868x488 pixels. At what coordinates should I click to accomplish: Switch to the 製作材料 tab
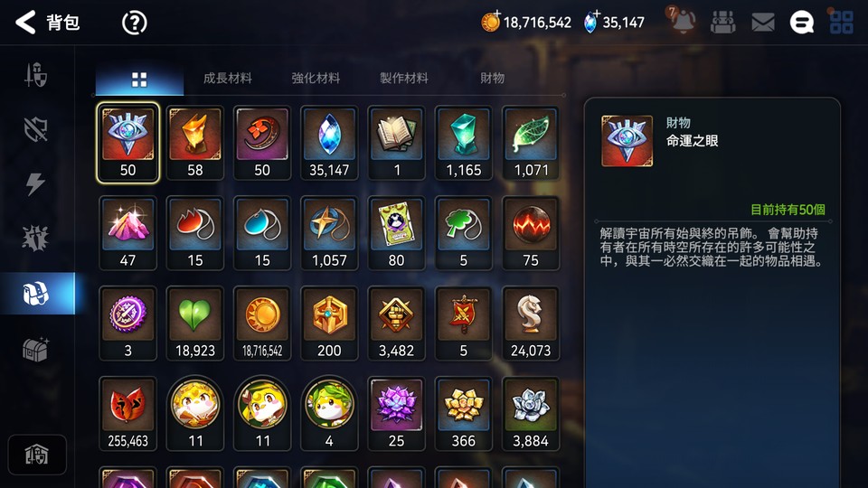click(403, 78)
